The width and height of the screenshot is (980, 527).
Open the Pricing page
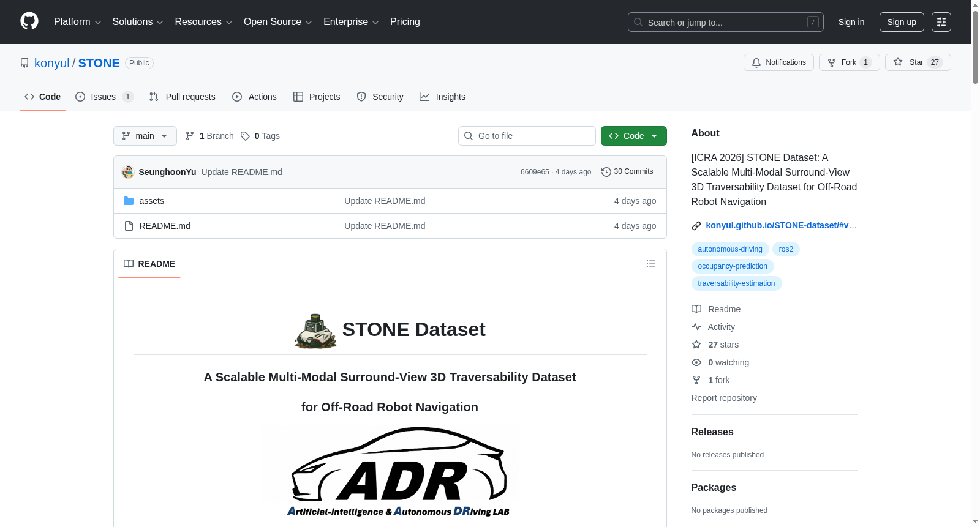tap(405, 22)
